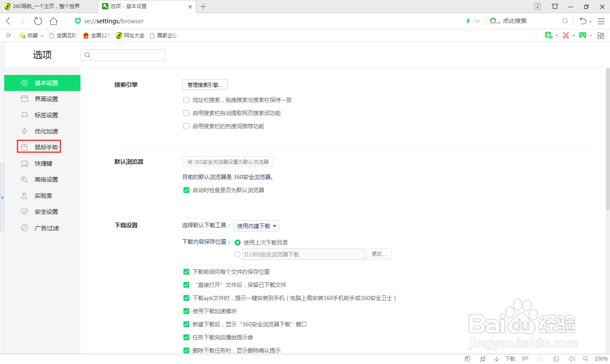610x364 pixels.
Task: Open the 快捷键 settings section
Action: click(42, 163)
